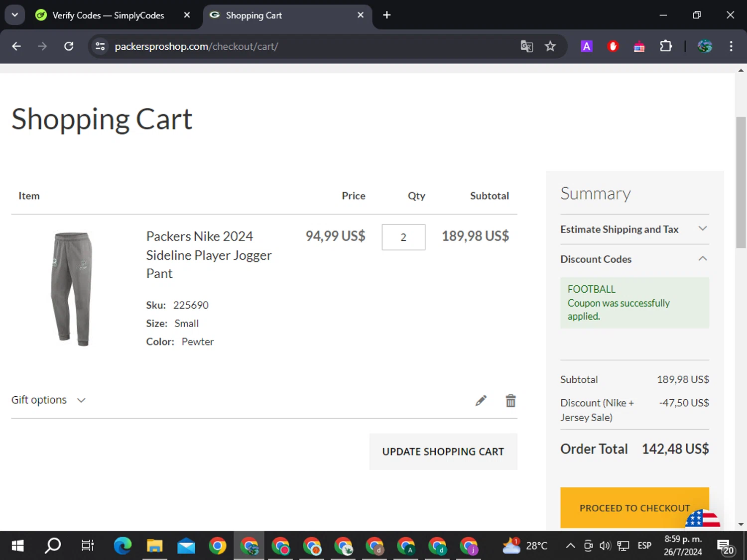The image size is (747, 560).
Task: Open File Explorer from taskbar
Action: point(154,546)
